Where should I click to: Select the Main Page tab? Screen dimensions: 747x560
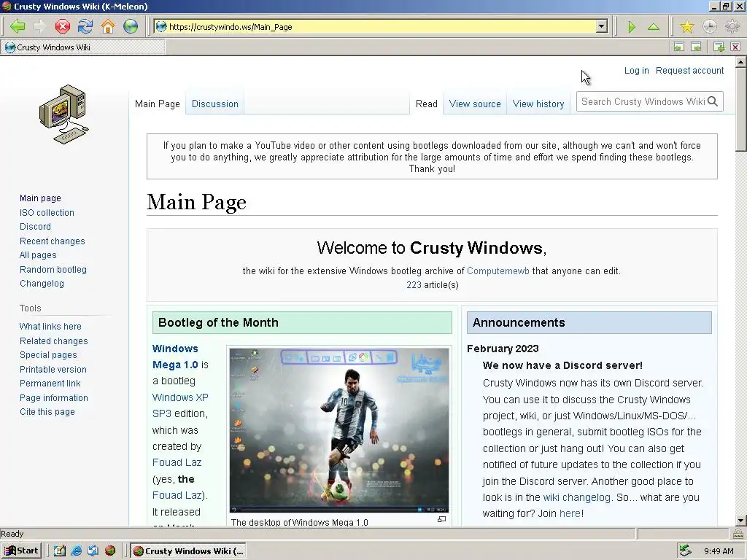click(158, 104)
